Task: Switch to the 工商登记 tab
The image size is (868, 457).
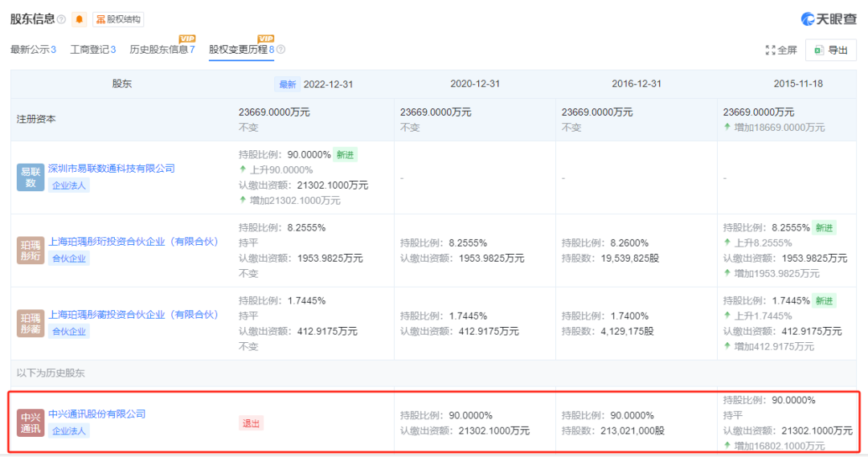Action: pos(93,50)
